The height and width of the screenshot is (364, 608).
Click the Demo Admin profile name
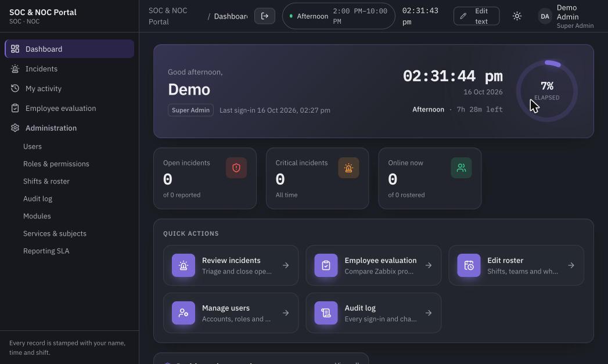[568, 12]
